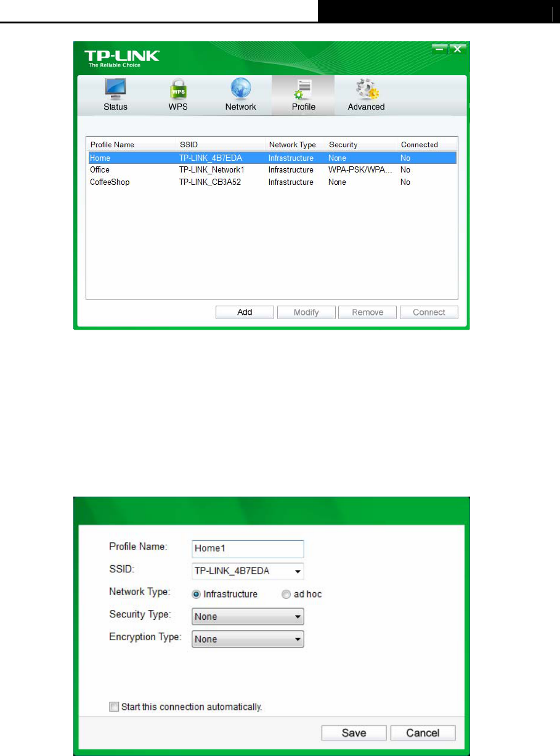Sort by the Profile Name column header
The width and height of the screenshot is (560, 756).
point(132,145)
